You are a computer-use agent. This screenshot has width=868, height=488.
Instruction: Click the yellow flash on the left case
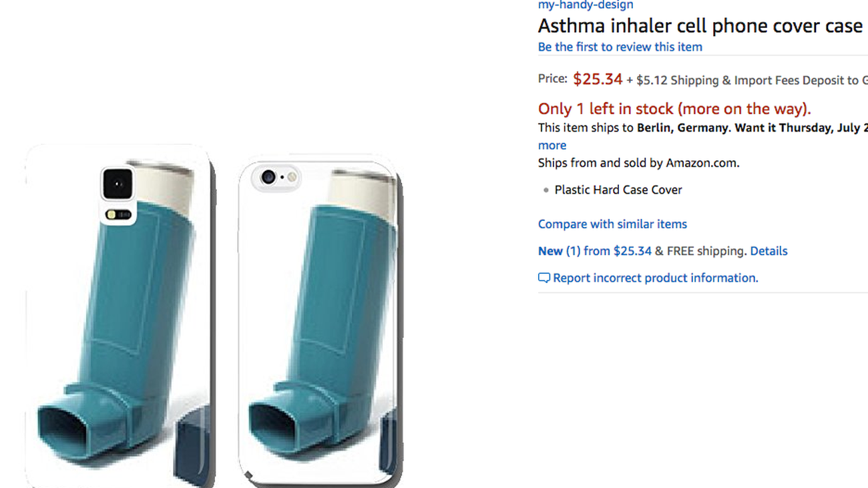pos(119,214)
